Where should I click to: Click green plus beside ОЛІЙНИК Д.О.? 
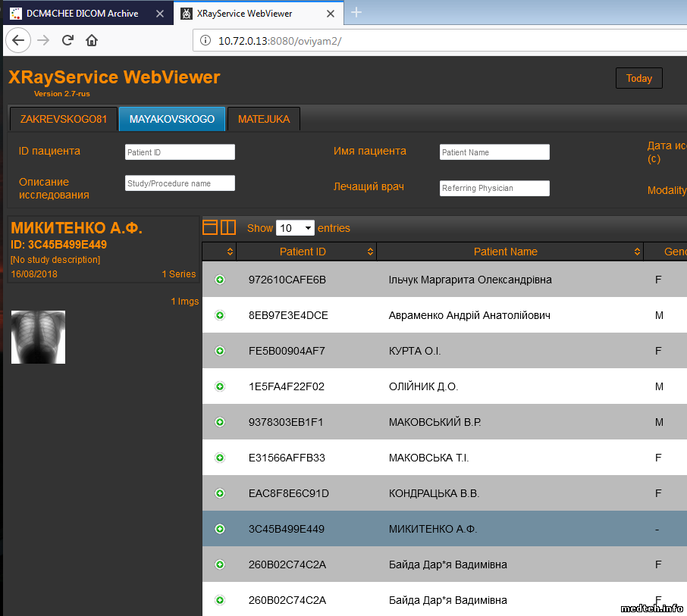(x=220, y=386)
